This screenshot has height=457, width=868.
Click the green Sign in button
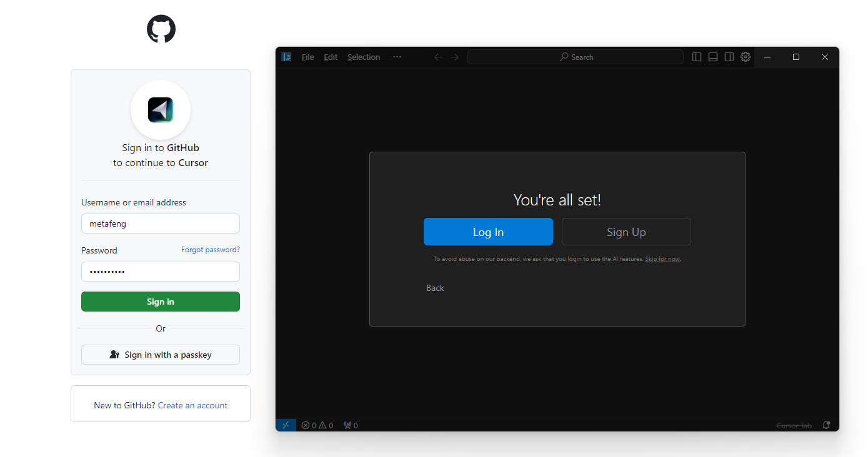pos(161,302)
